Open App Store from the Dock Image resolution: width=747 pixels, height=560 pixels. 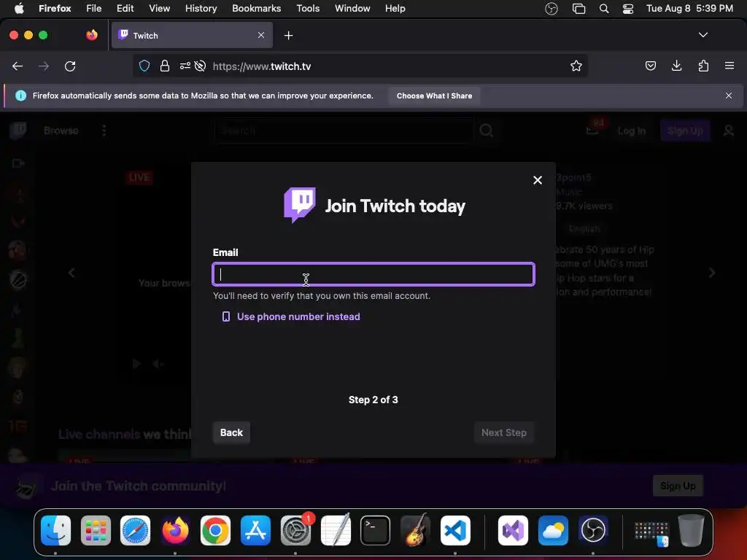point(255,530)
